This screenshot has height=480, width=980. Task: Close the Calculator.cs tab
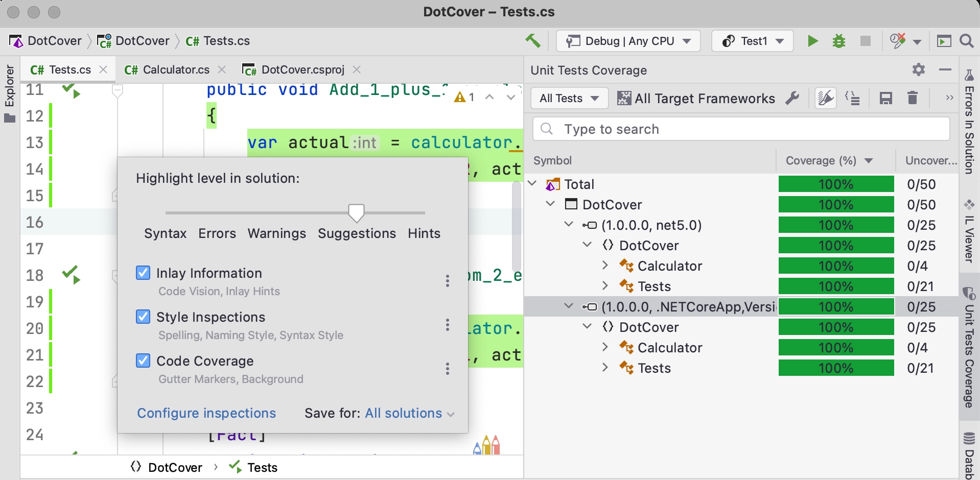222,69
